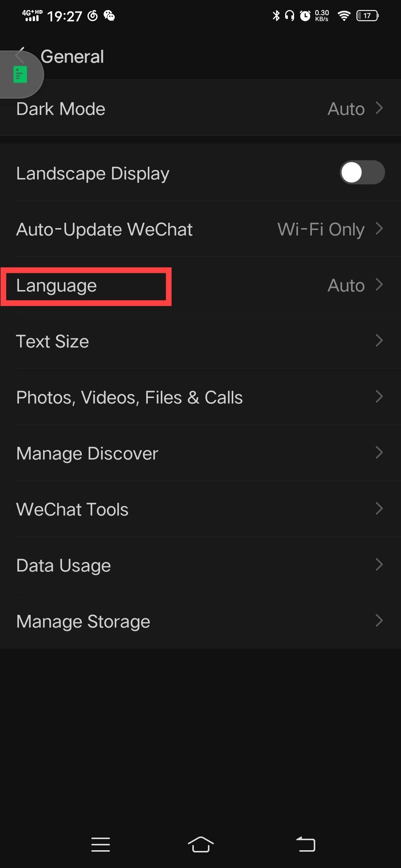Tap the battery indicator in status bar

[x=367, y=16]
